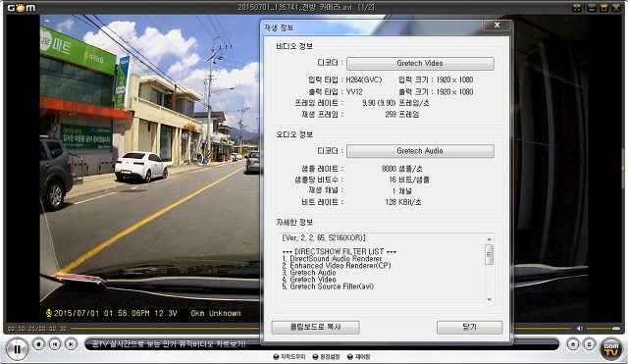Open the Gretech Audio decoder button

[x=420, y=151]
